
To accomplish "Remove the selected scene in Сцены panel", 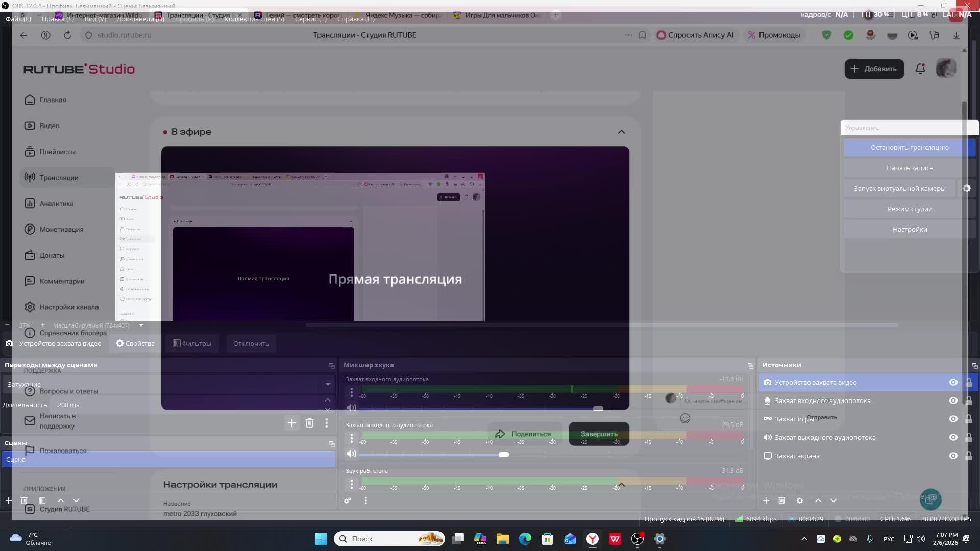I will 24,500.
